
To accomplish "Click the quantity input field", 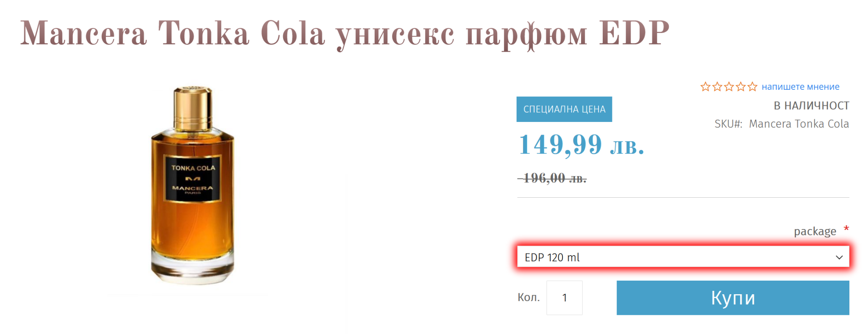I will tap(564, 298).
